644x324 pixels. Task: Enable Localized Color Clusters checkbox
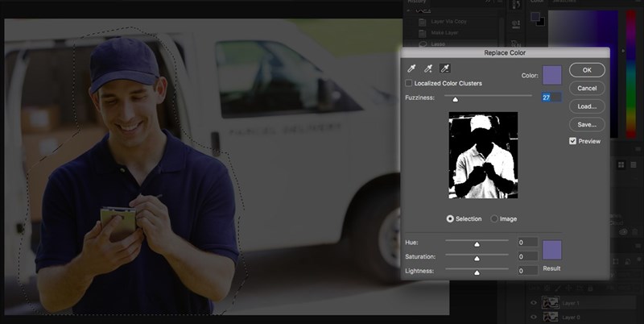click(x=409, y=83)
